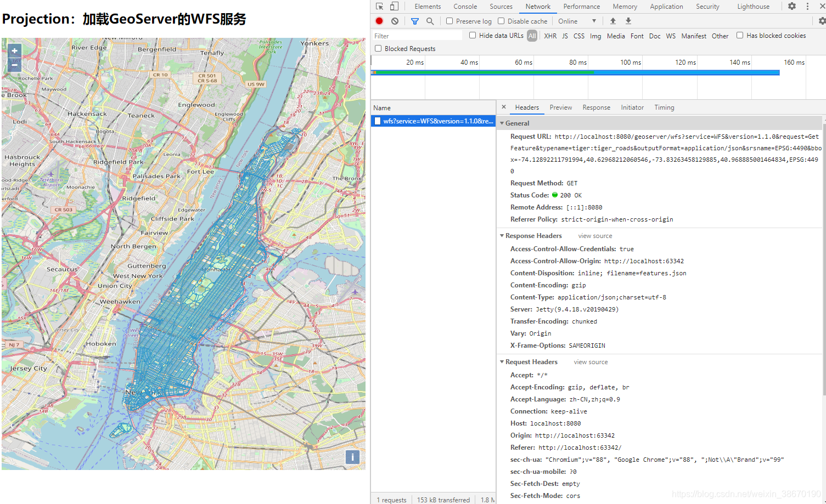Screen dimensions: 826x504
Task: Click view source next to Request Headers
Action: [590, 361]
